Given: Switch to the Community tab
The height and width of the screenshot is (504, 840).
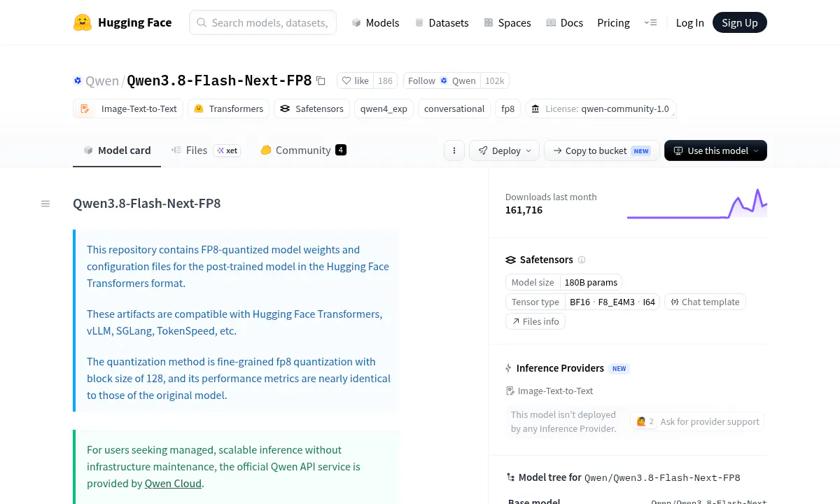Looking at the screenshot, I should 302,150.
